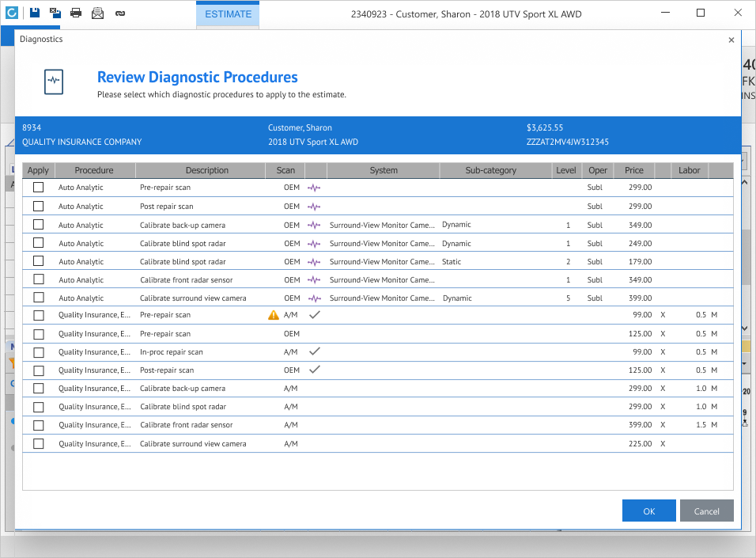This screenshot has height=558, width=756.
Task: Click the envelope Email icon
Action: coord(97,13)
